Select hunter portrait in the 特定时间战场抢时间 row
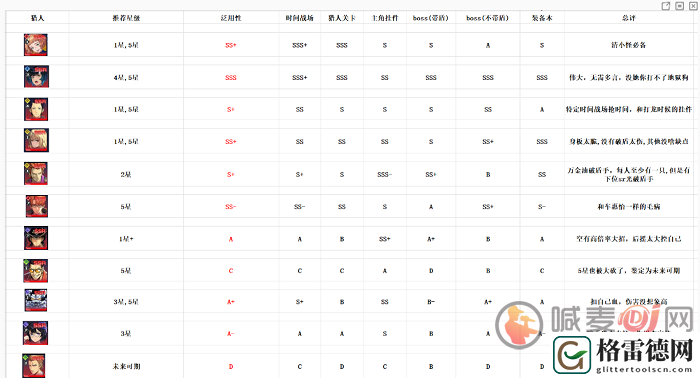Screen dimensions: 700x378 pos(36,109)
